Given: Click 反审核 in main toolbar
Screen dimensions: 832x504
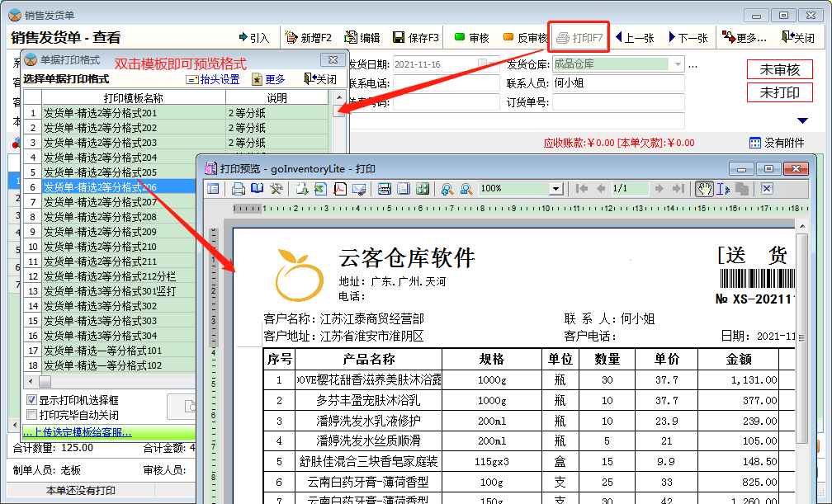Looking at the screenshot, I should point(525,38).
